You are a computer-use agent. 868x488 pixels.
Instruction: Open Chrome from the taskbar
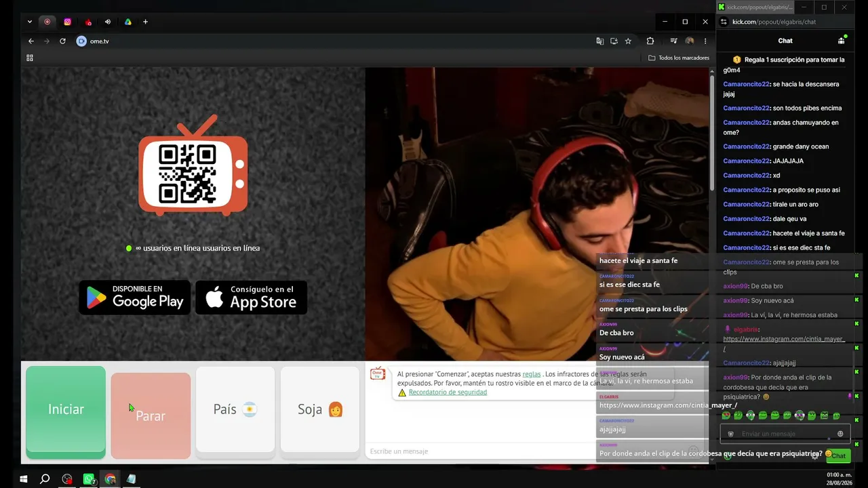110,479
